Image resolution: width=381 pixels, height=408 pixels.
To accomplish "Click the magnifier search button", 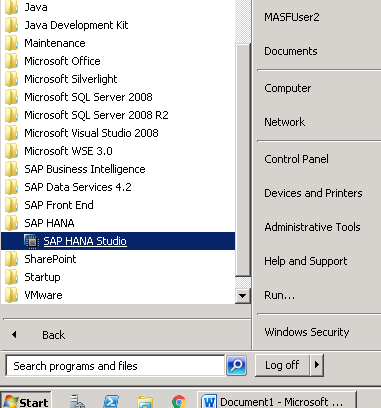I will tap(236, 366).
